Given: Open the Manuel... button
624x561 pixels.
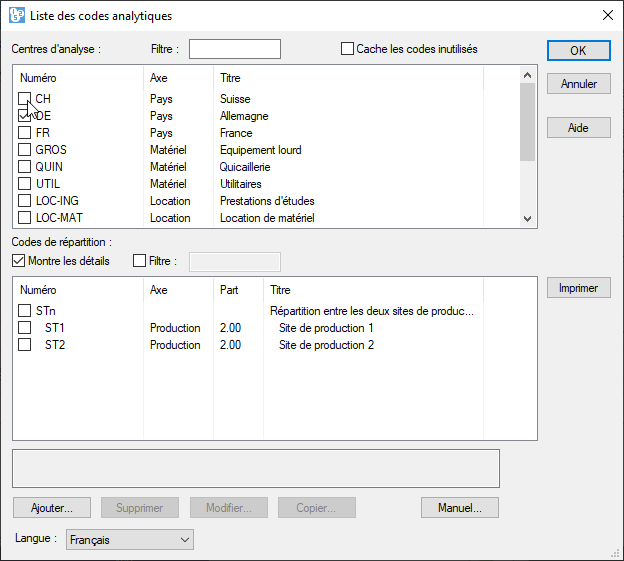Looking at the screenshot, I should [x=460, y=508].
